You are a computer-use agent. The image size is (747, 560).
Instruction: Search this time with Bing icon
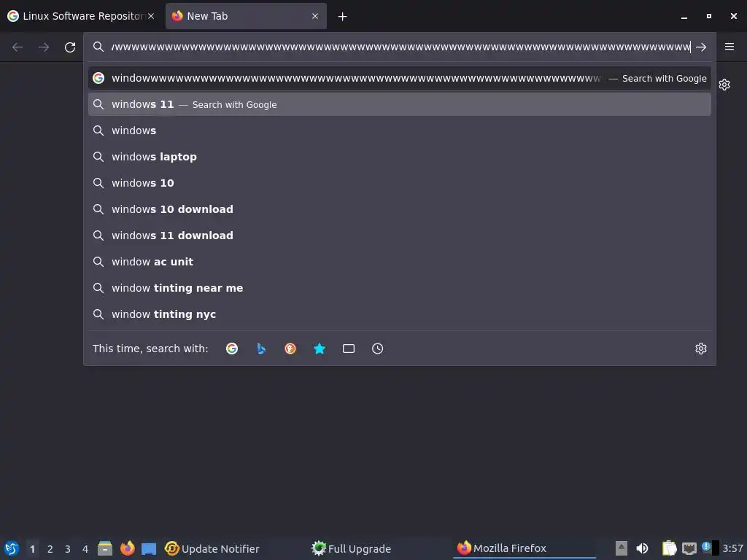261,349
